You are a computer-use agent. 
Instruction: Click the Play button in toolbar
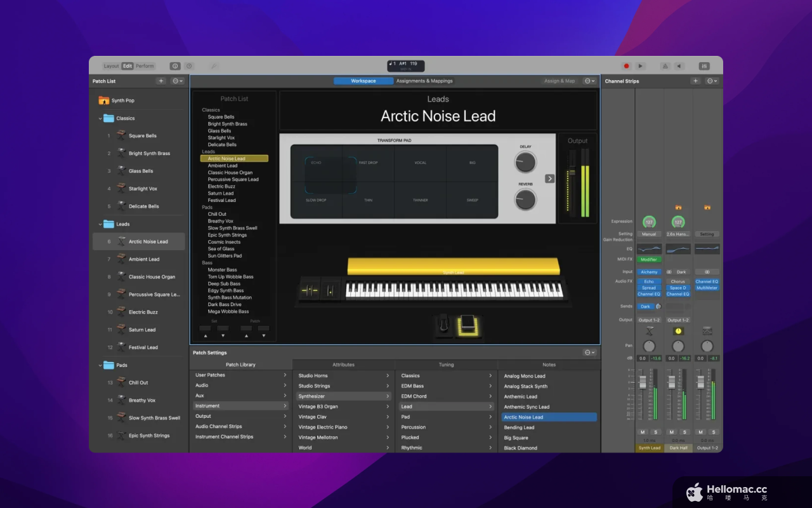tap(640, 66)
